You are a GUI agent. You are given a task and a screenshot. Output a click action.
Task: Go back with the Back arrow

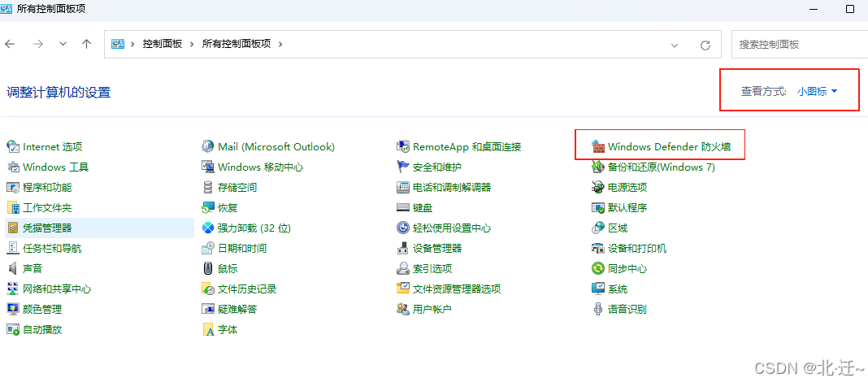click(x=10, y=44)
